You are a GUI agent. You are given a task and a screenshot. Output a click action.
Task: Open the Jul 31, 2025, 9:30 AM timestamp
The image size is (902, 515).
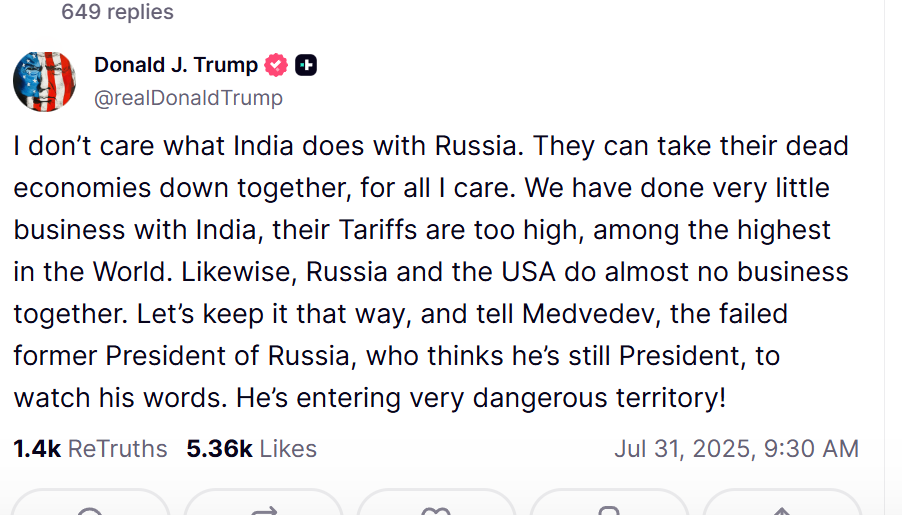coord(736,449)
